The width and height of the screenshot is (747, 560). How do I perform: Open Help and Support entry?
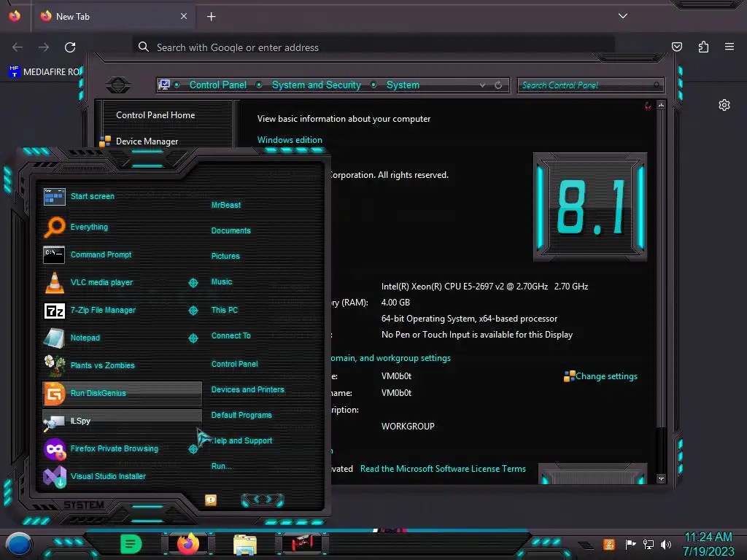242,441
